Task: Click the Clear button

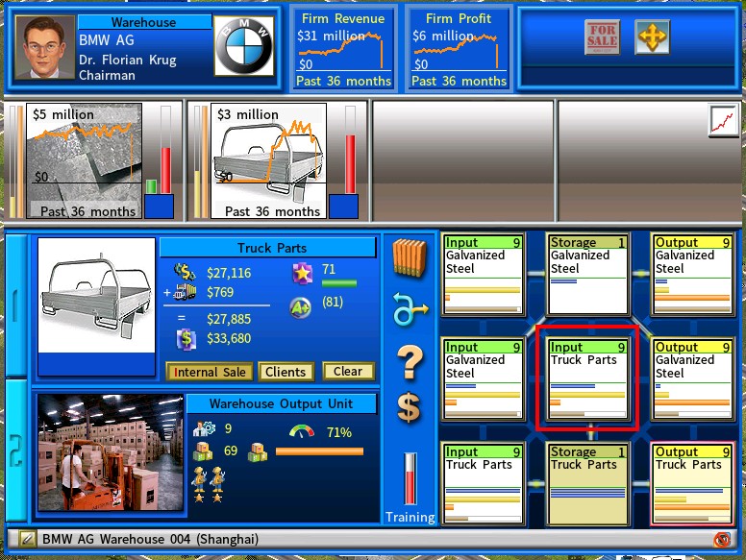Action: coord(348,372)
